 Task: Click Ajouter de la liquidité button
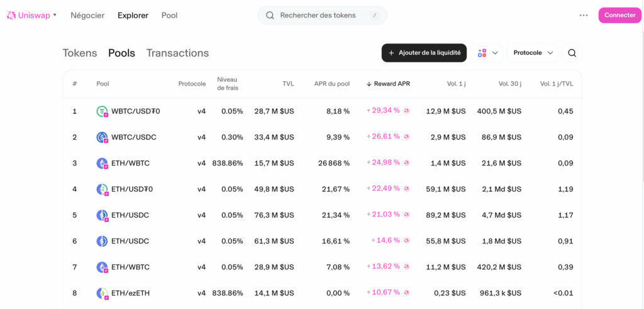(424, 53)
